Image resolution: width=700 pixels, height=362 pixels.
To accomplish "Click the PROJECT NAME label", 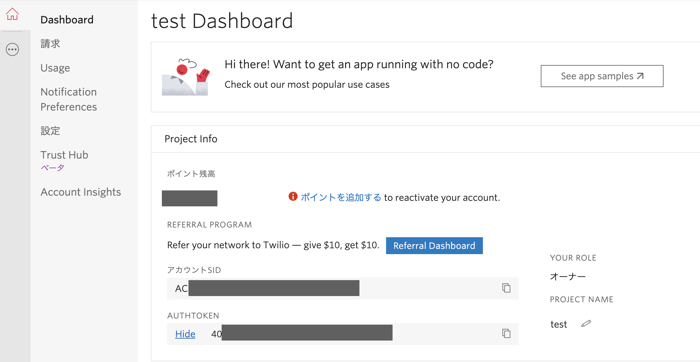I will tap(581, 299).
